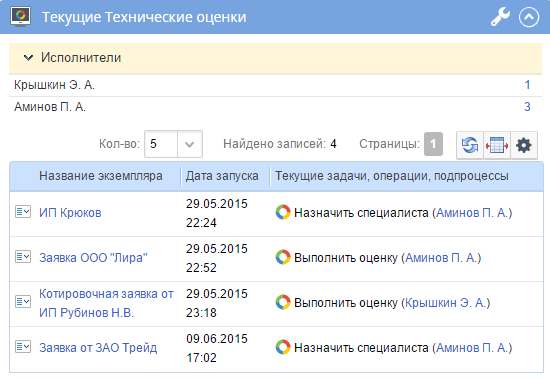The width and height of the screenshot is (550, 379).
Task: Refresh the table with the refresh icon
Action: click(x=470, y=145)
